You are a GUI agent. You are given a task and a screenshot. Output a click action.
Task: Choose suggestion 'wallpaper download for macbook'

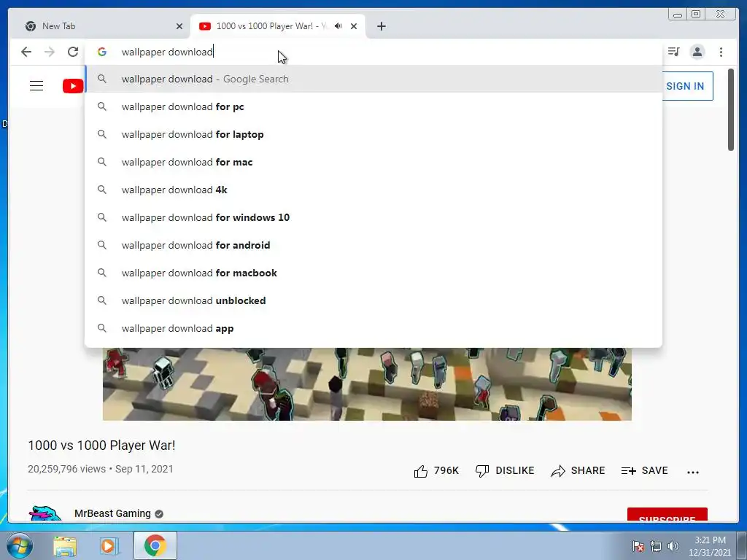[x=373, y=273]
